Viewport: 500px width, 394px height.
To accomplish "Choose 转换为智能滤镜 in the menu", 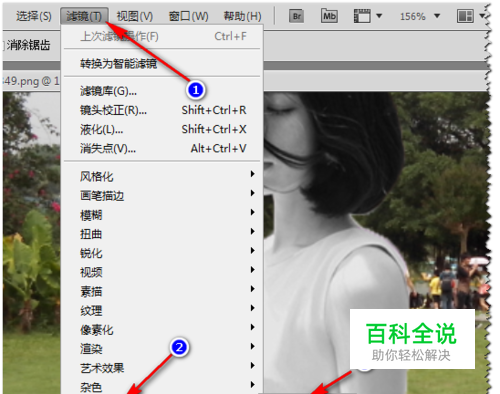I will click(162, 63).
